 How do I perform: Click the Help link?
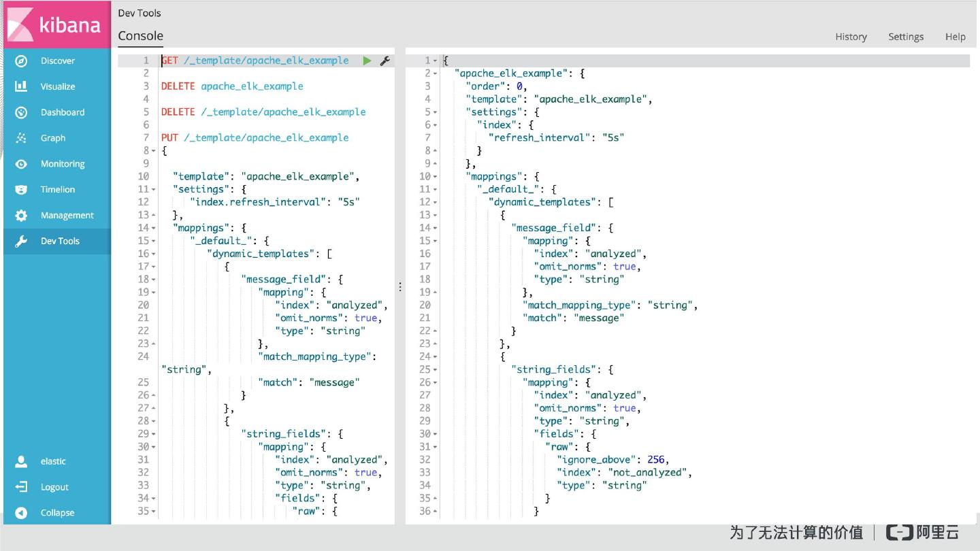pos(955,37)
